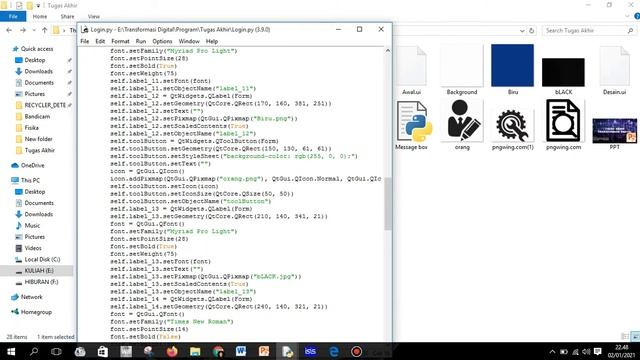Open the File menu in IDLE editor

84,41
